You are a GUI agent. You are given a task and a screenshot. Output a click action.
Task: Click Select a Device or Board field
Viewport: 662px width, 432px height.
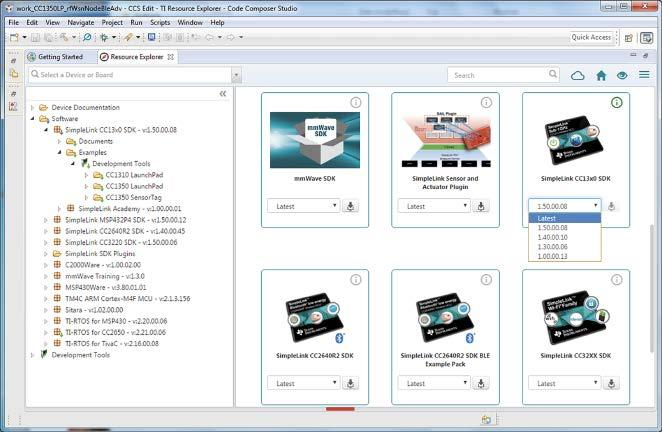130,75
